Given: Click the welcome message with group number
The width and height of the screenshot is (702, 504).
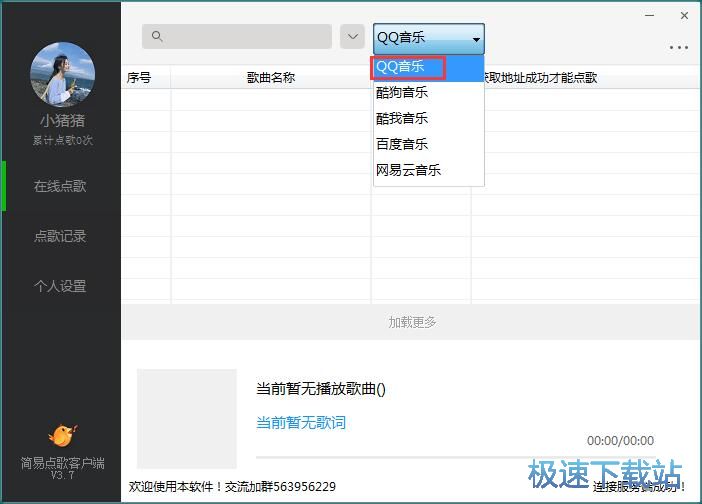Looking at the screenshot, I should pos(232,487).
